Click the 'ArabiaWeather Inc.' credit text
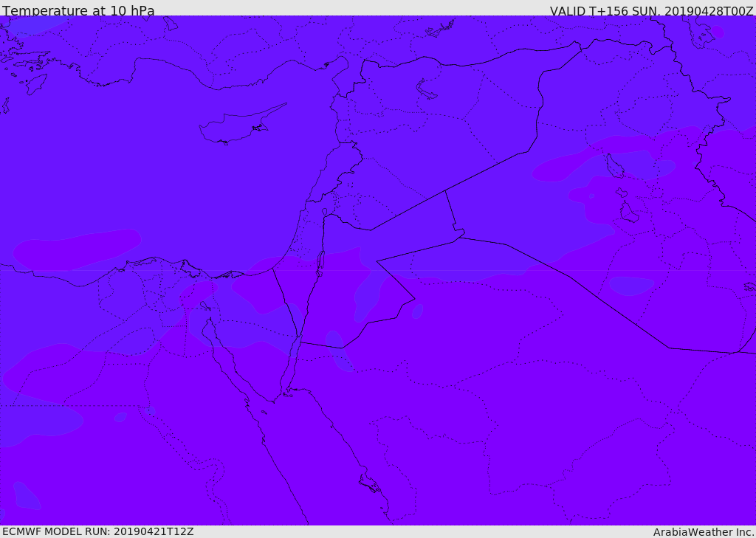This screenshot has width=756, height=538. [x=704, y=532]
